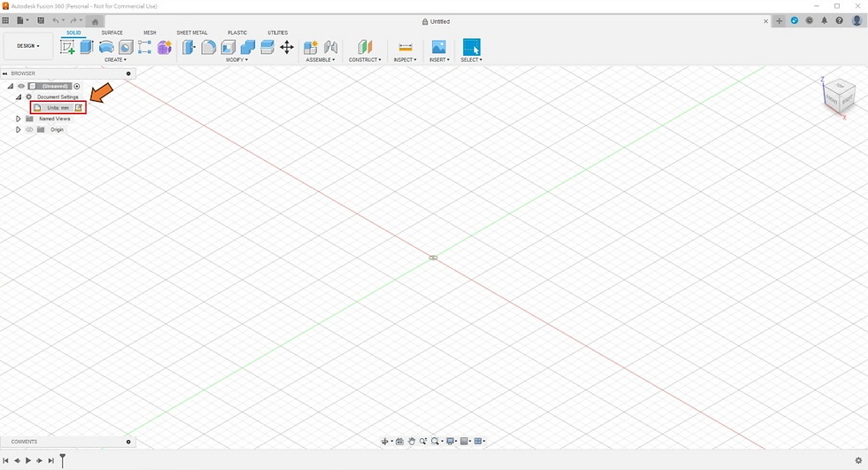Switch to the SOLID tab
This screenshot has width=868, height=470.
74,33
